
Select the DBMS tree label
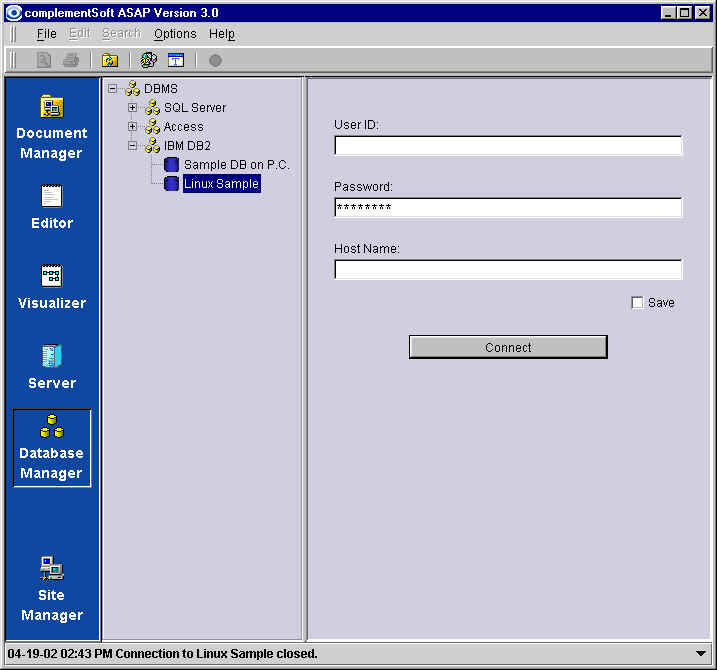point(161,88)
